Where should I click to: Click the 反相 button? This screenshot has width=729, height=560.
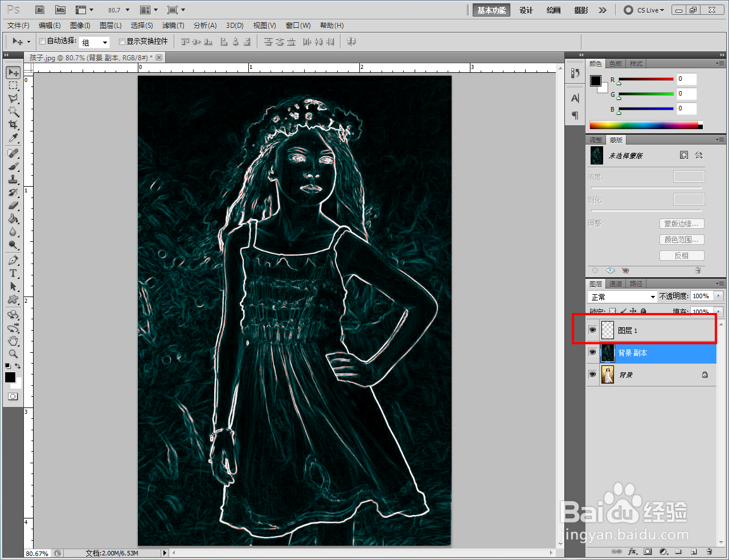pos(682,256)
